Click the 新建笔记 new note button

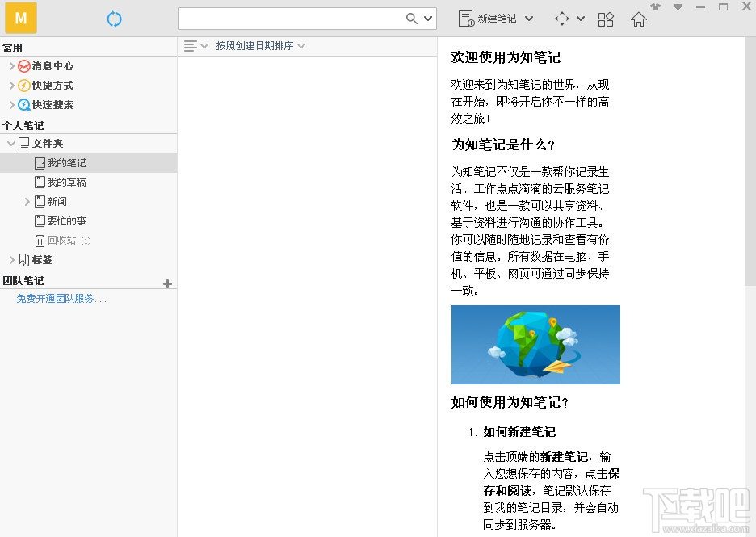tap(487, 19)
